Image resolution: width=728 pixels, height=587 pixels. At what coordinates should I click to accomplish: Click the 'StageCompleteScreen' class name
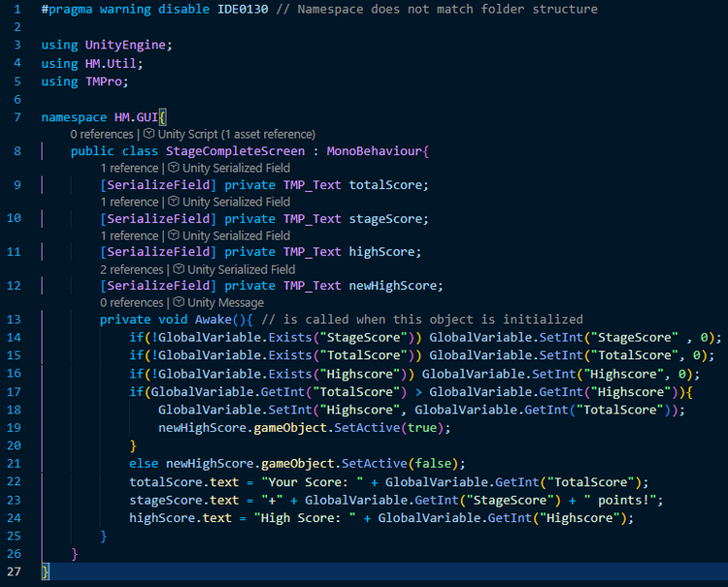(236, 151)
